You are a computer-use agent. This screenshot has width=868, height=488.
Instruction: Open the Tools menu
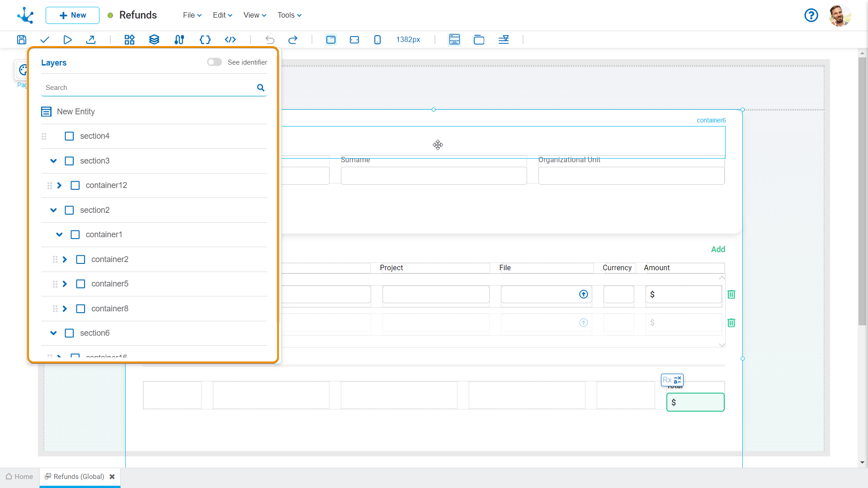click(x=289, y=15)
